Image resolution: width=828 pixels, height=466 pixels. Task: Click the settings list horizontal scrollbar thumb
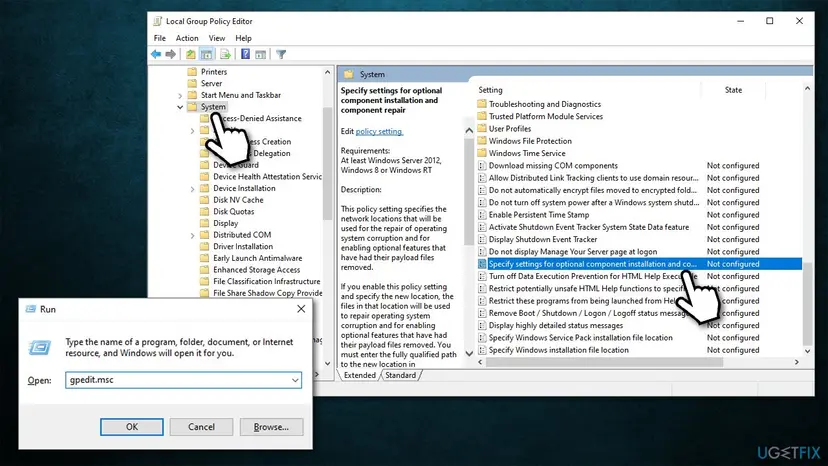604,362
